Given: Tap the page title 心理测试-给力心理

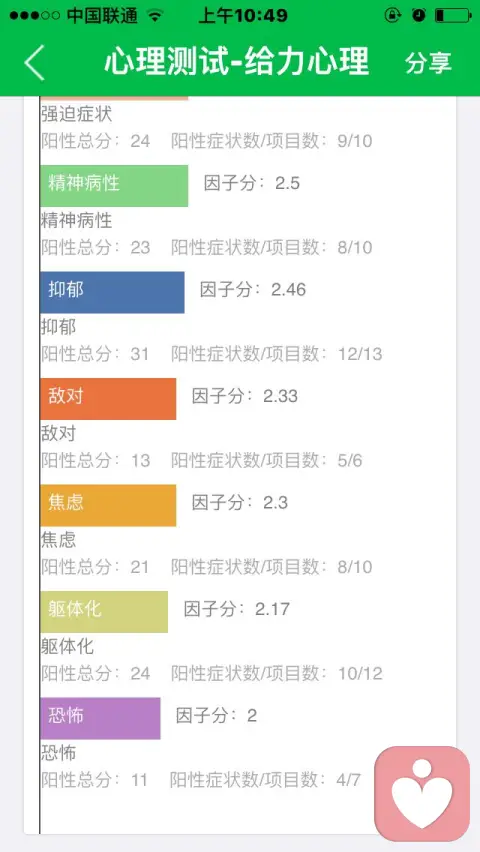Looking at the screenshot, I should 236,61.
